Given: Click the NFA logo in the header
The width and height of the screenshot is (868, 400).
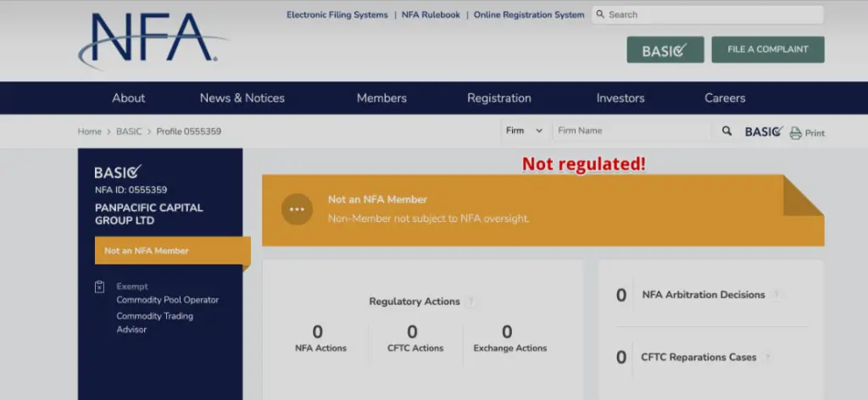Looking at the screenshot, I should pos(151,41).
